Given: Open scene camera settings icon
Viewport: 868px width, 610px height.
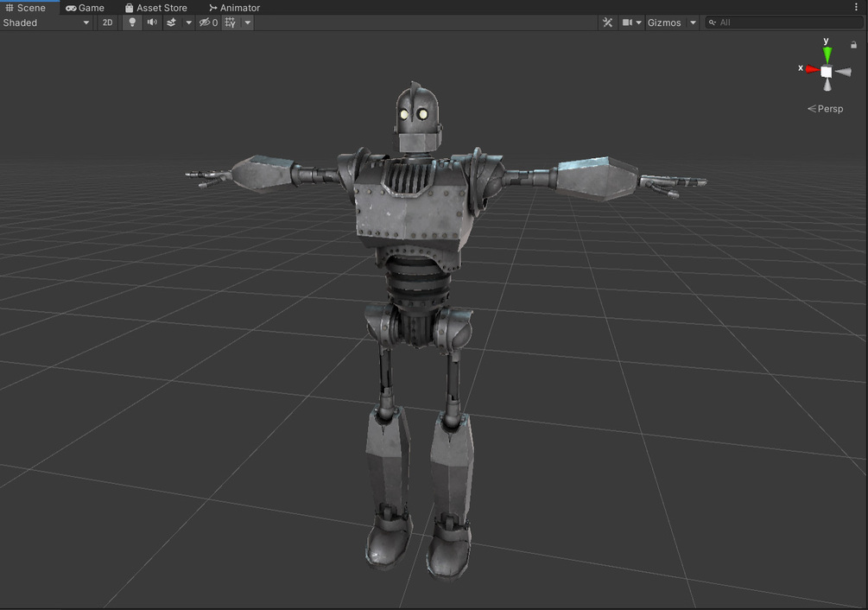Looking at the screenshot, I should tap(631, 22).
